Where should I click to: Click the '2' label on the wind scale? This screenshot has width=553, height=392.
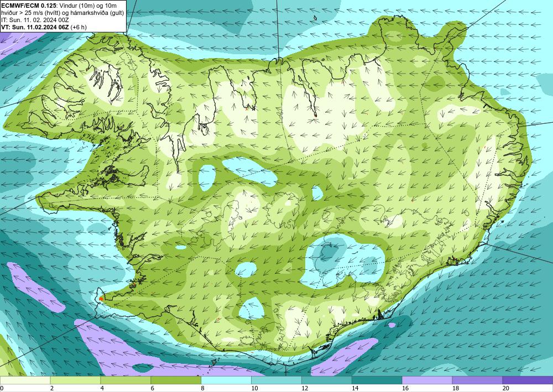52,388
